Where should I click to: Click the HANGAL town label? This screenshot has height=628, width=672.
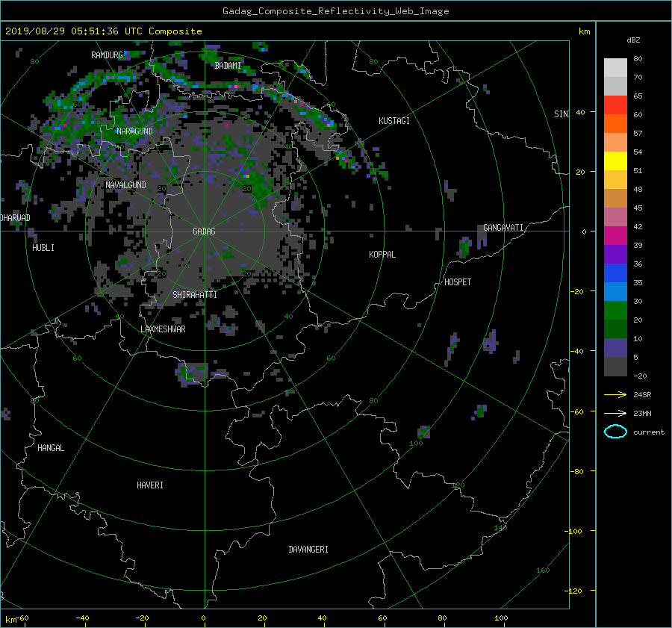(51, 448)
